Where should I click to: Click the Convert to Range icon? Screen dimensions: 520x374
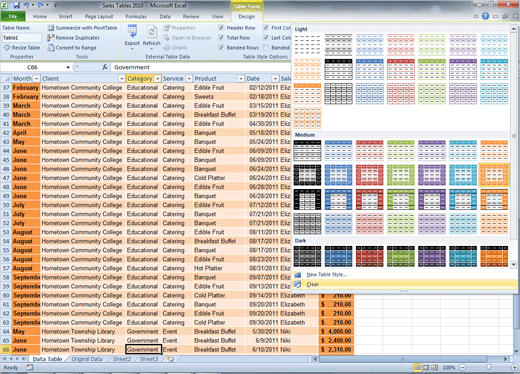[x=51, y=48]
